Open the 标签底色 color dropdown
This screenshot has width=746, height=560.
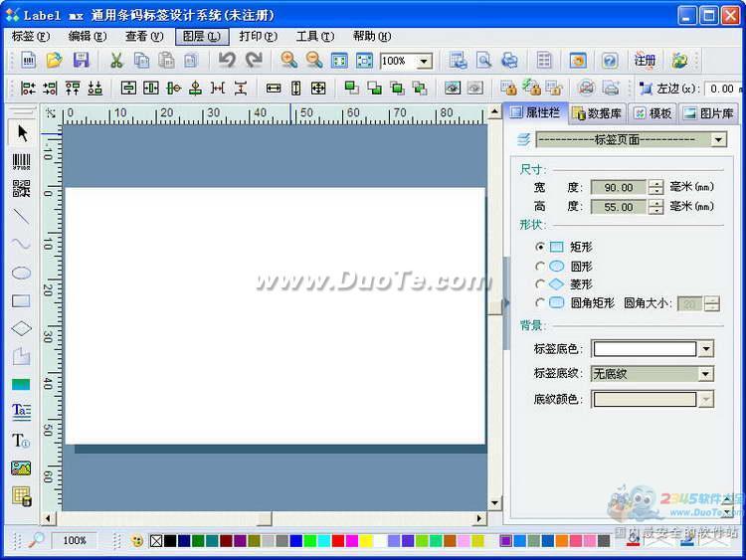[706, 349]
